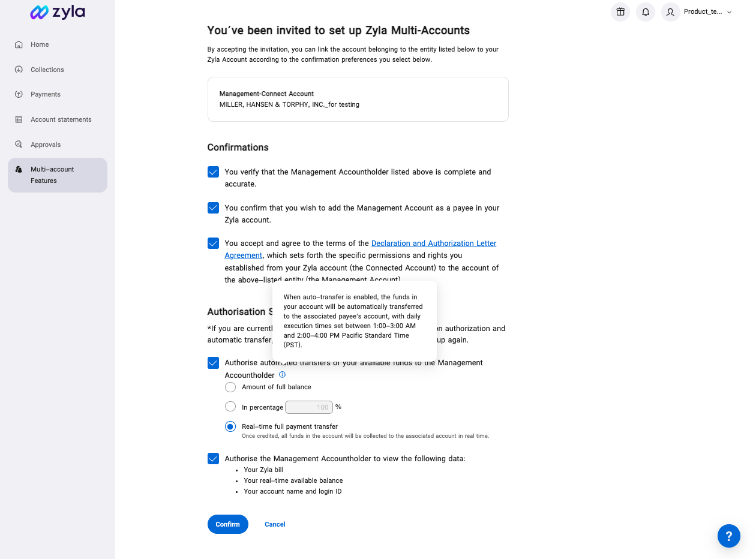
Task: Open notifications bell icon
Action: tap(646, 12)
